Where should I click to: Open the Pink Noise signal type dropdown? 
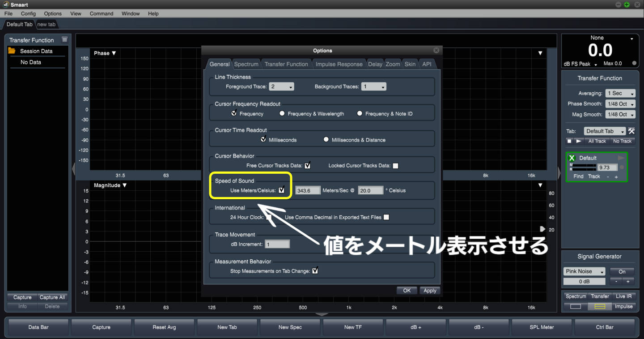[x=584, y=271]
